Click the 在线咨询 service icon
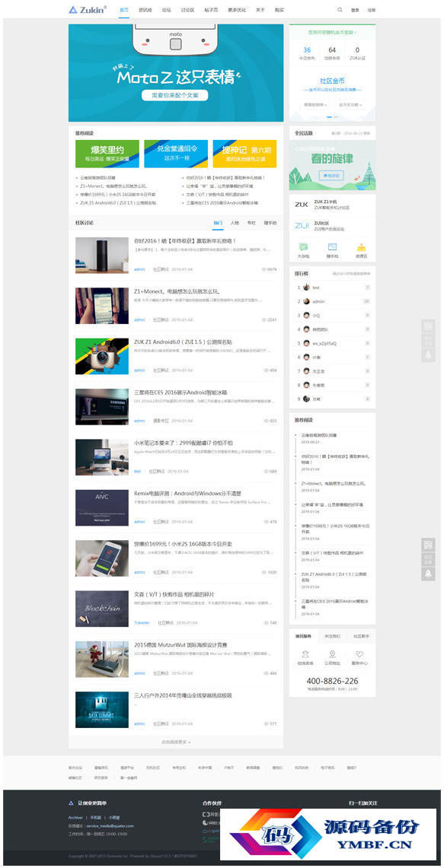The width and height of the screenshot is (444, 868). point(305,654)
